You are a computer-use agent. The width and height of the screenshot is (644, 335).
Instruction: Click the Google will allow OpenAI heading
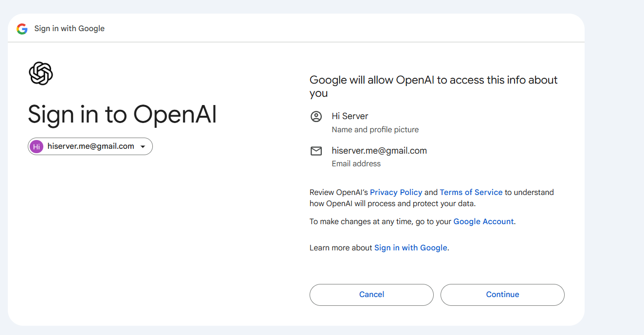pos(434,87)
